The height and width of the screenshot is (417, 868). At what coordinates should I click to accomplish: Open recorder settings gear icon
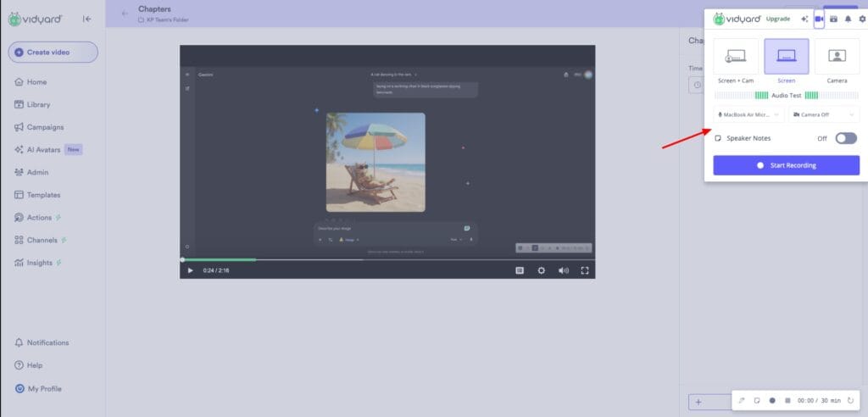pos(862,19)
